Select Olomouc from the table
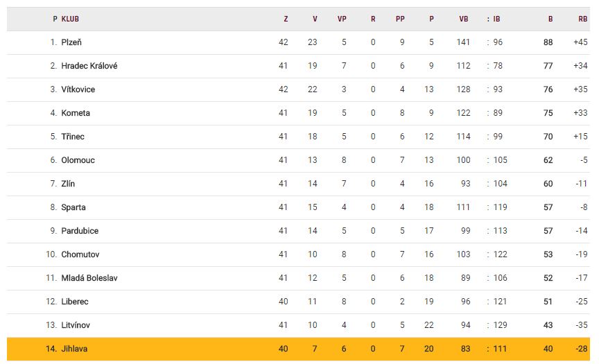Screen dimensions: 599x364 (x=78, y=160)
